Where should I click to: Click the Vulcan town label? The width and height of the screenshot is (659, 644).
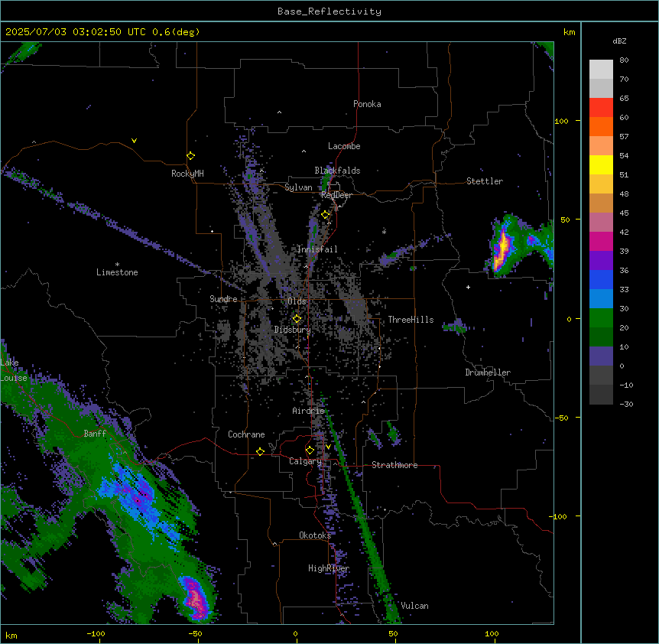click(x=415, y=606)
